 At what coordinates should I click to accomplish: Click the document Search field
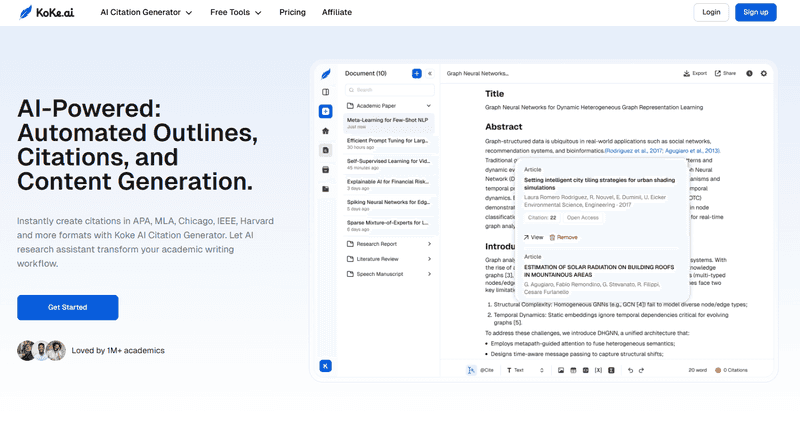point(388,90)
